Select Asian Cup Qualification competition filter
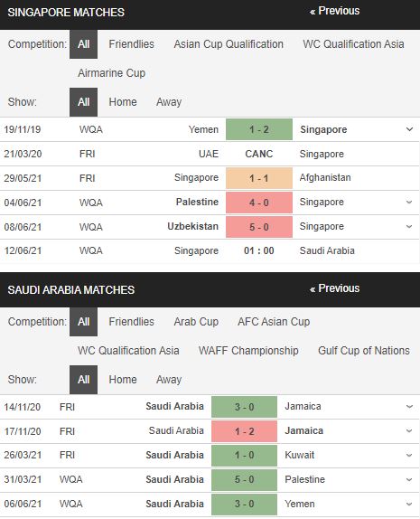 229,44
